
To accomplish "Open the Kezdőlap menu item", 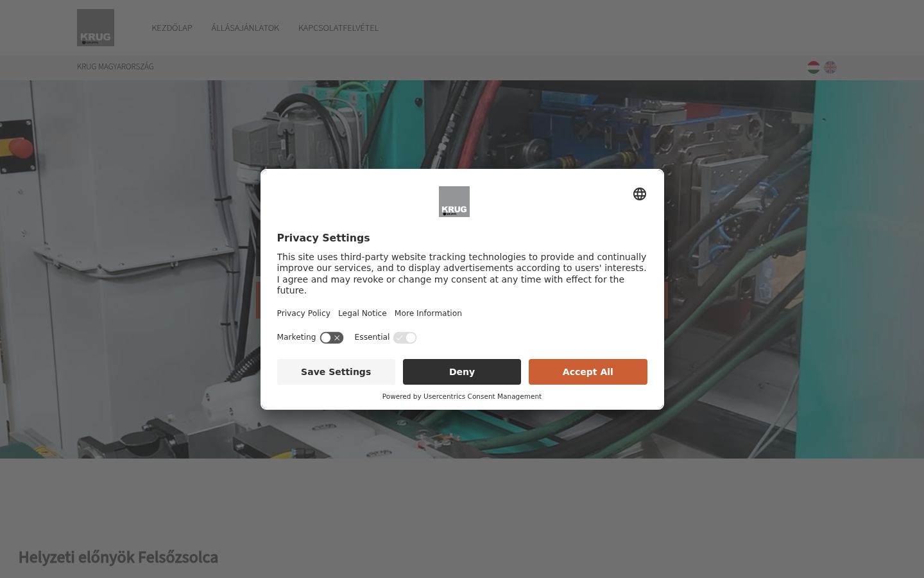I will click(172, 28).
